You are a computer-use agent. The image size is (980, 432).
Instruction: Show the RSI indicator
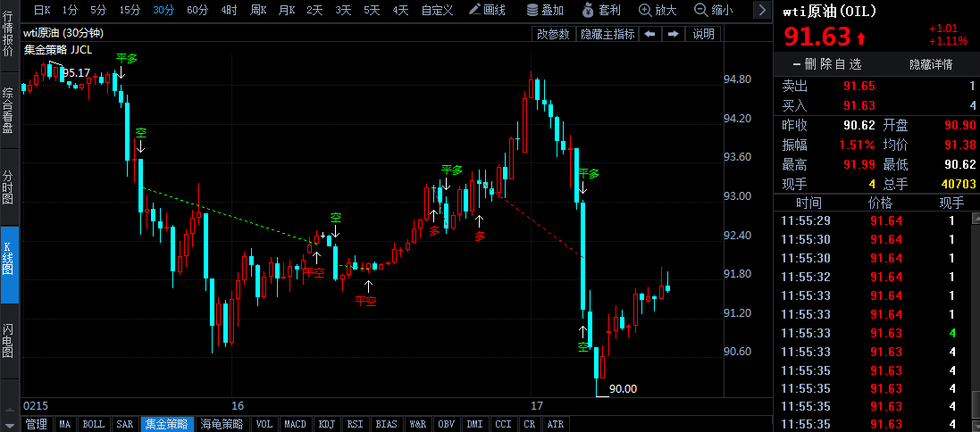356,425
